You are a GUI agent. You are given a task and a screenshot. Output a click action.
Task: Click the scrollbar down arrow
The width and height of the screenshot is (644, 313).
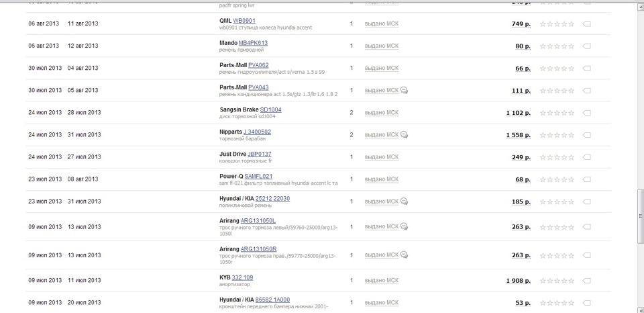point(639,308)
